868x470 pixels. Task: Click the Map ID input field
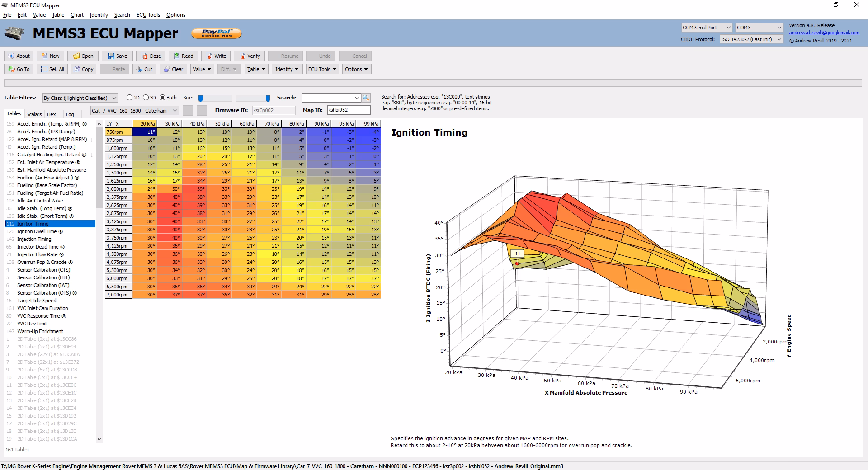349,110
